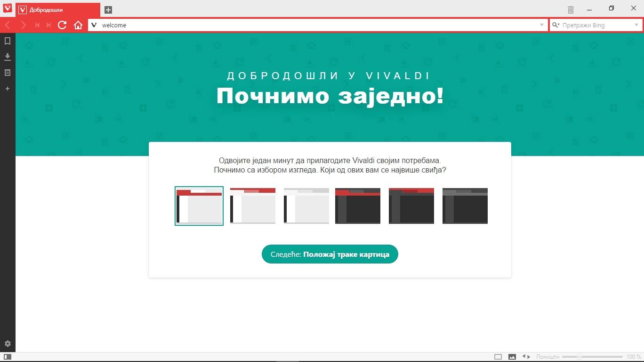Open the closed tabs trash icon
This screenshot has height=362, width=644.
tap(571, 9)
